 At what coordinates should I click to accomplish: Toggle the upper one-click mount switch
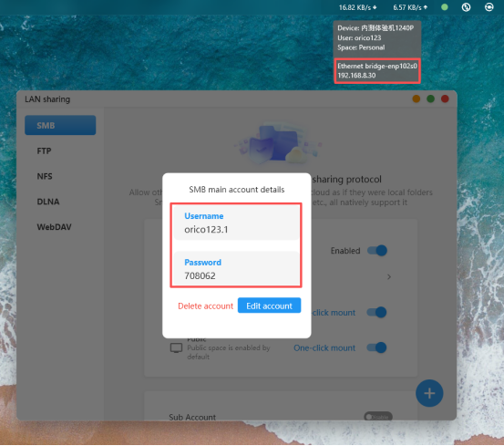376,312
